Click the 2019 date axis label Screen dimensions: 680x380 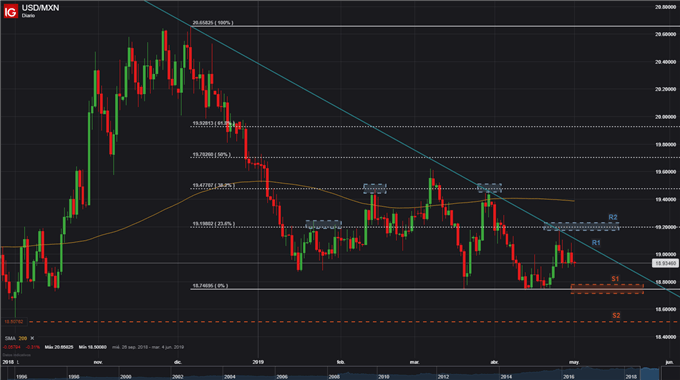258,362
